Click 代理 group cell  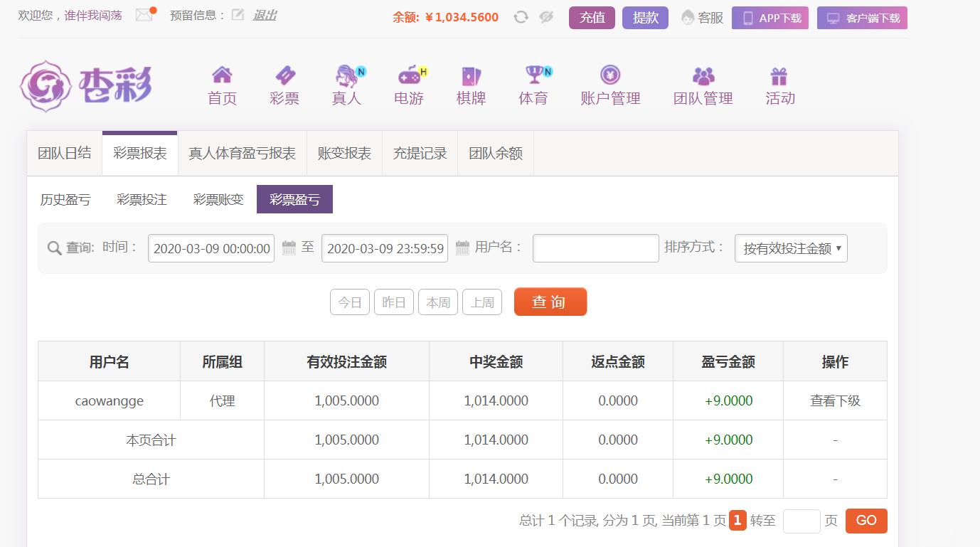[x=222, y=400]
